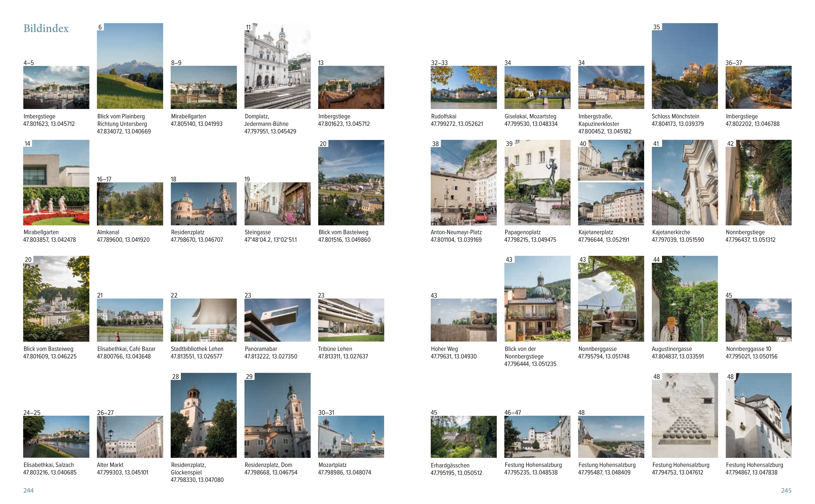815x504 pixels.
Task: Click page number 244
Action: (28, 490)
